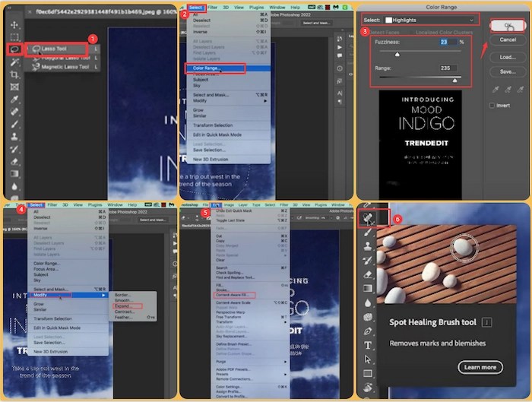Viewport: 532px width, 402px height.
Task: Select the Clone Stamp tool in step 6 toolbar
Action: click(368, 246)
